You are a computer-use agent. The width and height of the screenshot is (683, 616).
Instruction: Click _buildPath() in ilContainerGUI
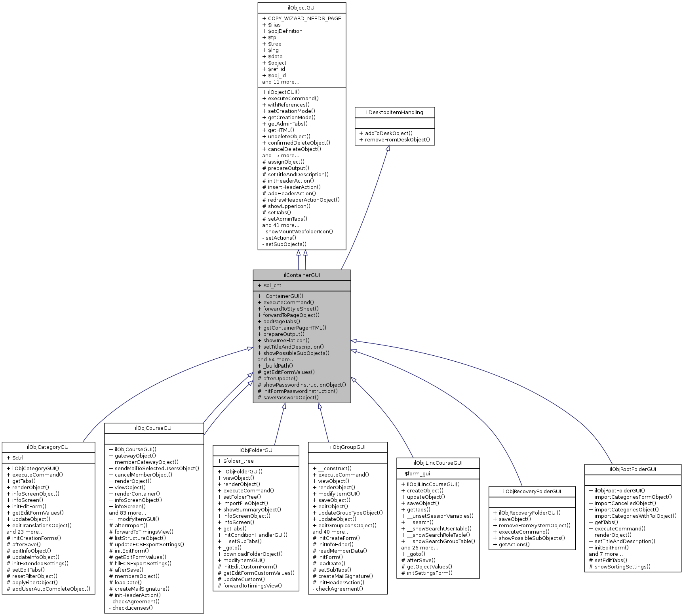pos(275,366)
